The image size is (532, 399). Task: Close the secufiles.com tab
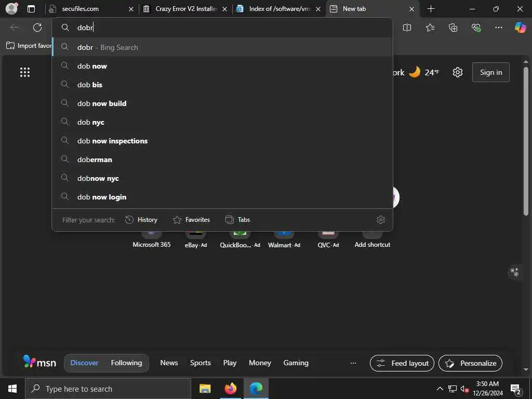(x=131, y=9)
